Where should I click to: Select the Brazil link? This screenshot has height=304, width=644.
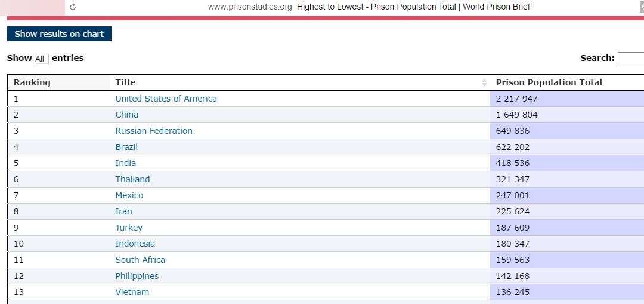126,147
